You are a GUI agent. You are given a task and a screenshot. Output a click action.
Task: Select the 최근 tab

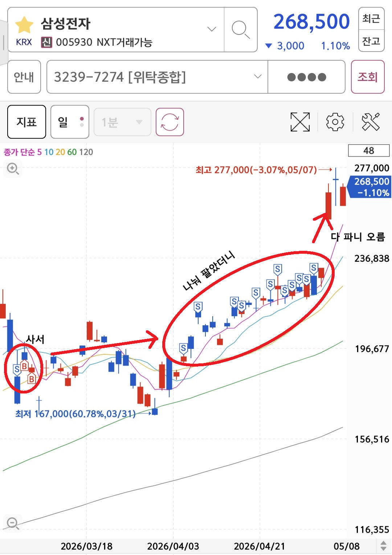[371, 18]
